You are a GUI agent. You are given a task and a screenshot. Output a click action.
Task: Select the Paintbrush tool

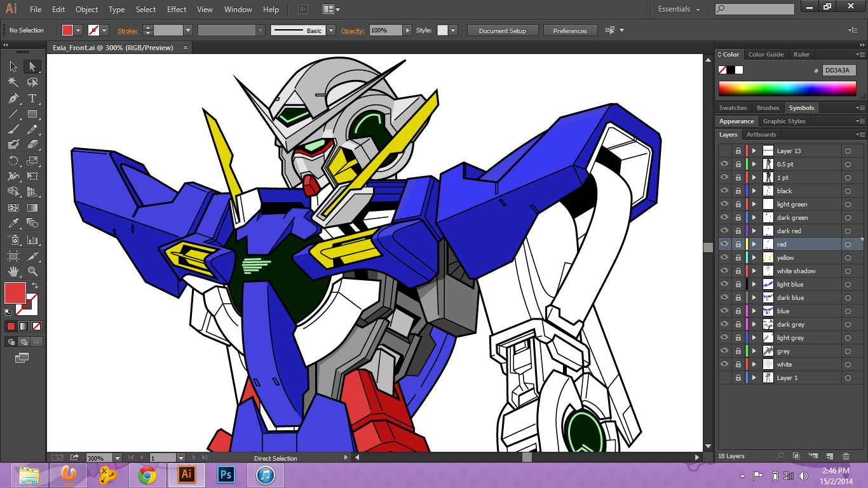(x=13, y=130)
